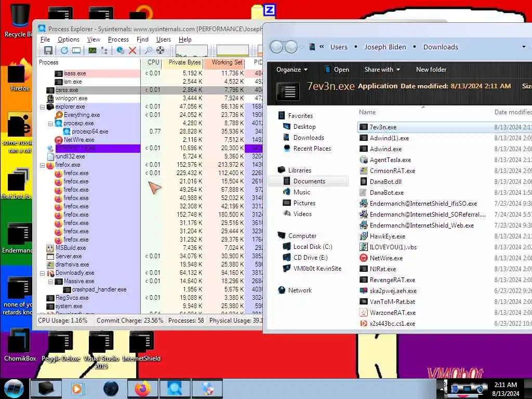This screenshot has height=399, width=532.
Task: Open the InternetShield desktop icon
Action: click(141, 344)
